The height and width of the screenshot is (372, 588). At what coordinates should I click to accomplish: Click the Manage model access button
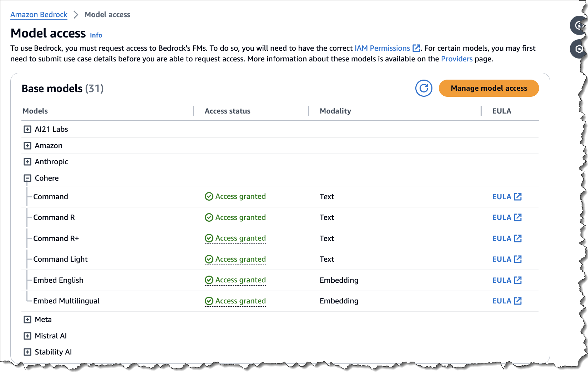click(489, 88)
